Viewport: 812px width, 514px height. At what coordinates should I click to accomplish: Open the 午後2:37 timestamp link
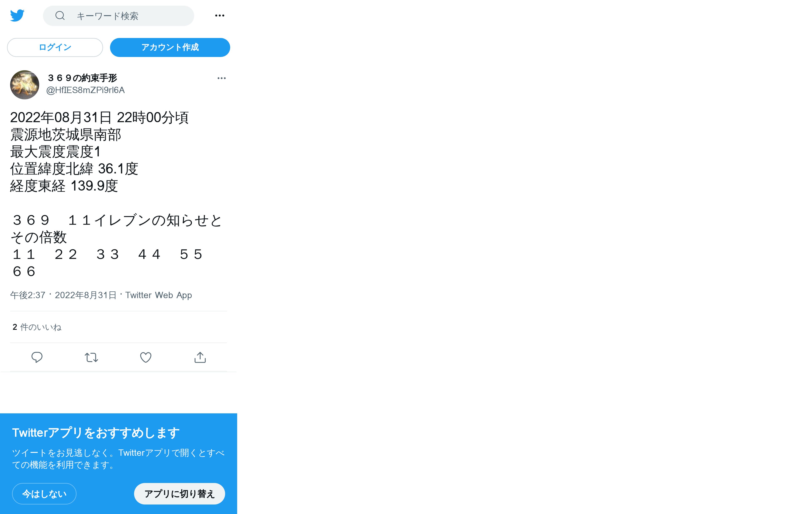point(28,295)
